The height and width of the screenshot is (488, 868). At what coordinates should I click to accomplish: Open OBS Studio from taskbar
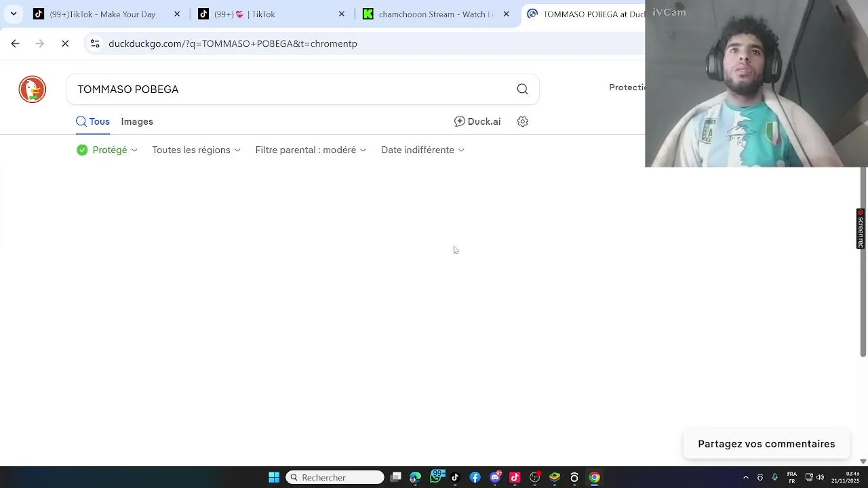(535, 477)
